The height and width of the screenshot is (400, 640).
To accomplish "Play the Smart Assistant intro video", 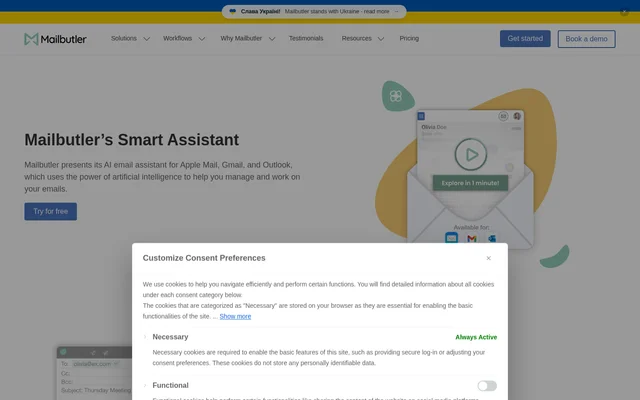I will pyautogui.click(x=471, y=154).
